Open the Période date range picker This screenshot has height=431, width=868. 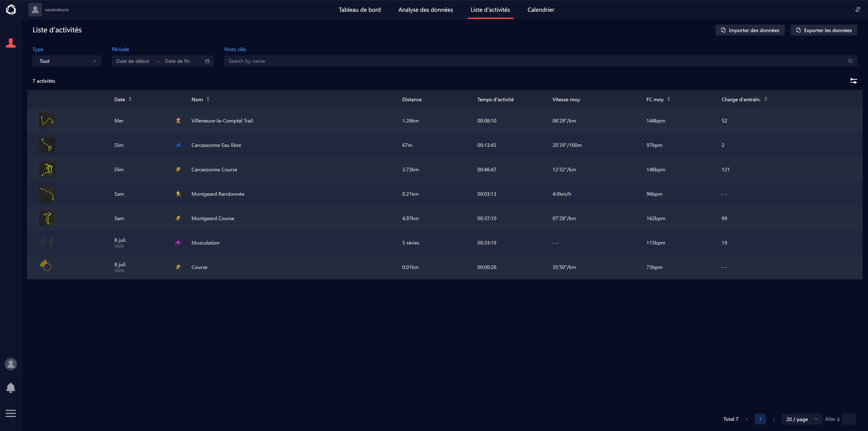coord(163,61)
